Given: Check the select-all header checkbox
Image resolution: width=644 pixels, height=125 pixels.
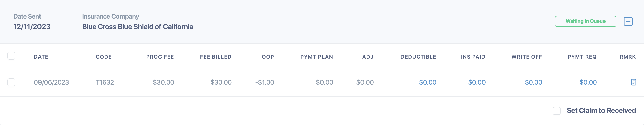Looking at the screenshot, I should click(11, 56).
